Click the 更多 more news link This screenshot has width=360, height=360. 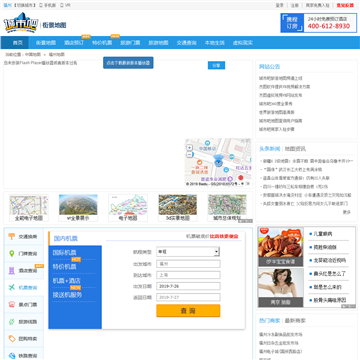(347, 212)
